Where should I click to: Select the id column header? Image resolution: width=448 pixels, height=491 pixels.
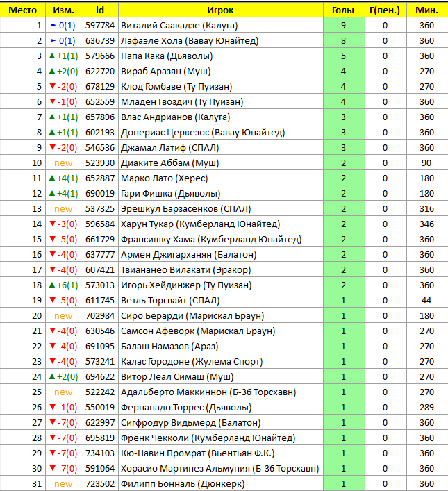(x=100, y=10)
